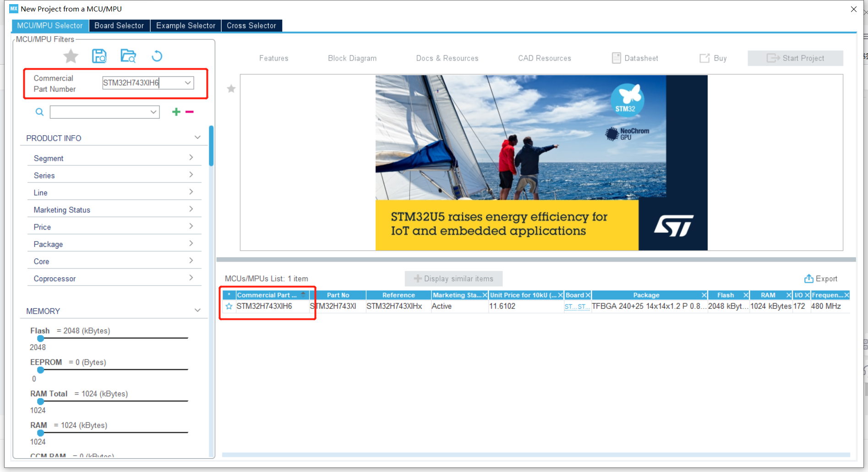Expand the Series filter
The image size is (868, 472).
(x=191, y=175)
